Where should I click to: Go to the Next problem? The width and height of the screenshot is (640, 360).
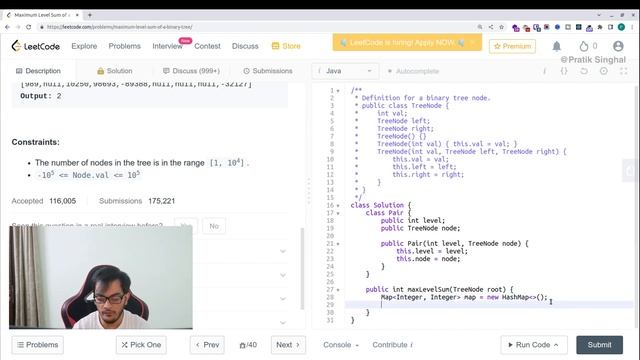point(288,345)
